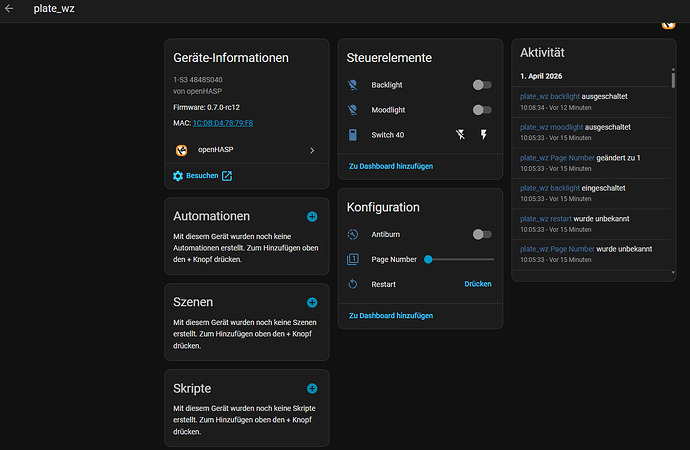Add a new scene with plus icon
The image size is (690, 450).
312,303
